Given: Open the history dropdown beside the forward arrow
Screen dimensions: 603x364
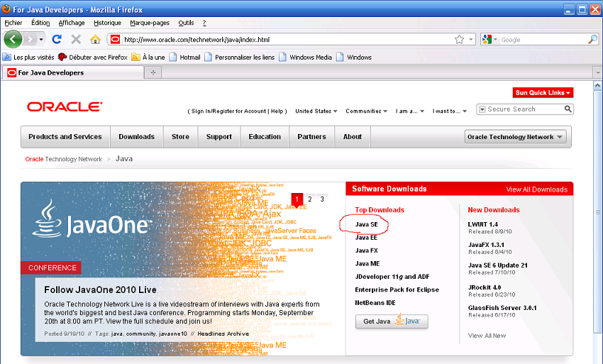Looking at the screenshot, I should (x=41, y=39).
